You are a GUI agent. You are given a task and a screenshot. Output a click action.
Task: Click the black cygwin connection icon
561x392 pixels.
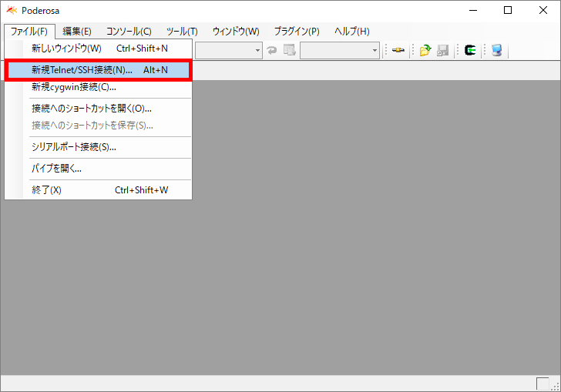470,50
